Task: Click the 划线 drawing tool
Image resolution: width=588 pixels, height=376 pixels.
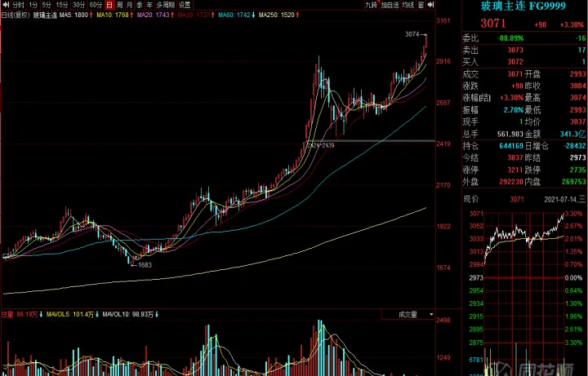Action: click(407, 5)
